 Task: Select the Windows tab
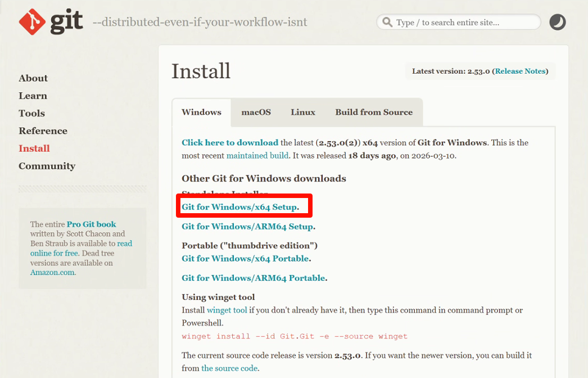click(x=201, y=112)
